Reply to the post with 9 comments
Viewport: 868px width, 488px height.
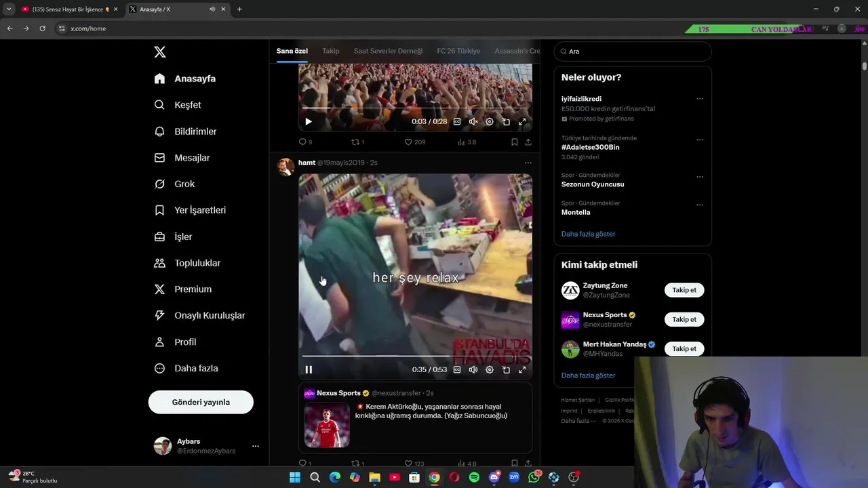(305, 142)
